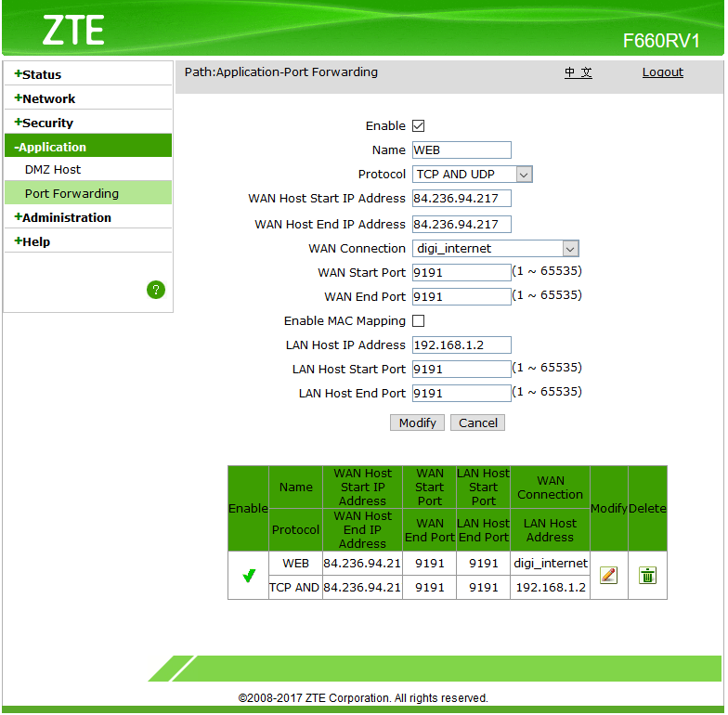Click the Logout link
Viewport: 728px width, 715px height.
coord(663,72)
